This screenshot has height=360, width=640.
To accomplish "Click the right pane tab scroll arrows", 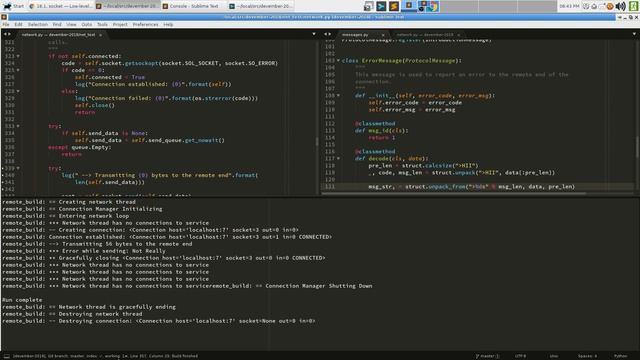I will pyautogui.click(x=327, y=34).
